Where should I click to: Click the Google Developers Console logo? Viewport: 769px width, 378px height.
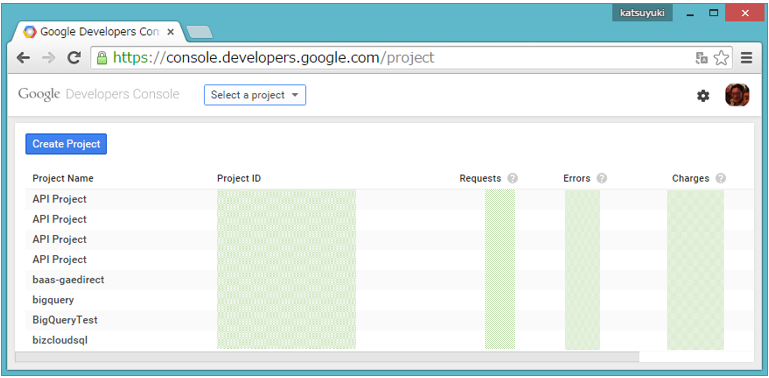(99, 94)
